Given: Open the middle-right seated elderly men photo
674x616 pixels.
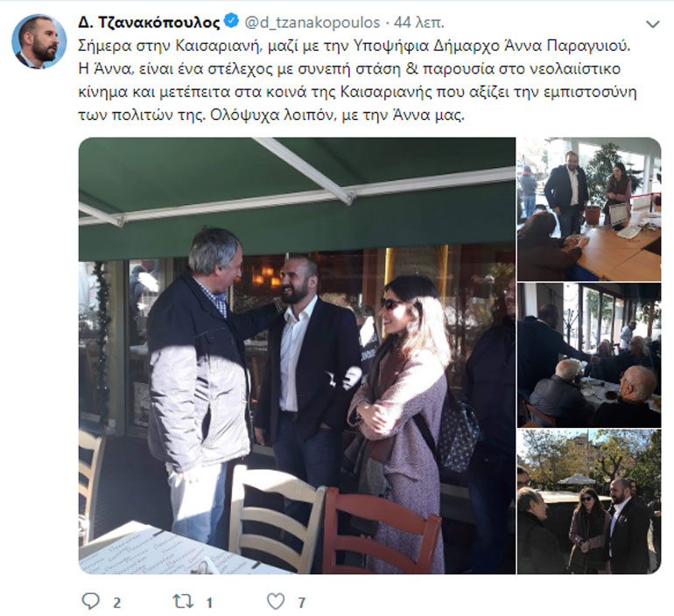Looking at the screenshot, I should [x=589, y=355].
